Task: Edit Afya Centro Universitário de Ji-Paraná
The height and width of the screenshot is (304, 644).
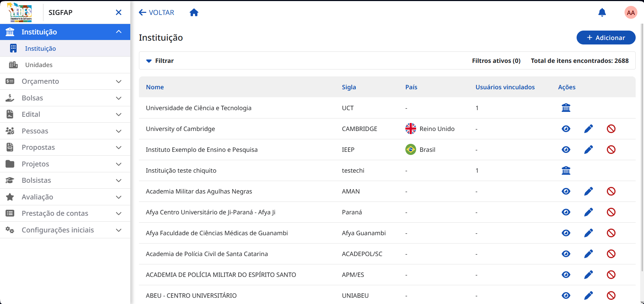Action: pyautogui.click(x=588, y=212)
